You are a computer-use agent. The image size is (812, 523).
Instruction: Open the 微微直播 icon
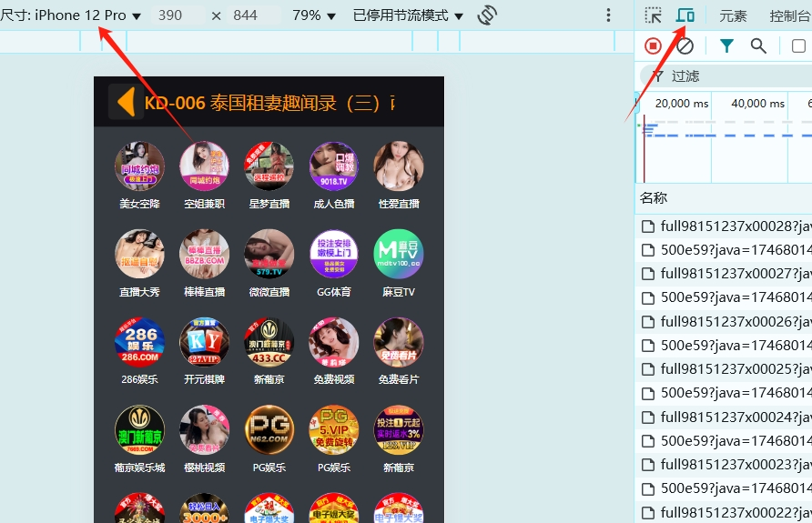[x=269, y=254]
